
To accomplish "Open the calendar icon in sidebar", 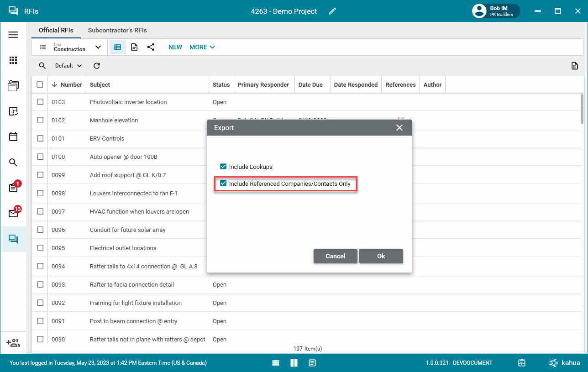I will point(13,136).
